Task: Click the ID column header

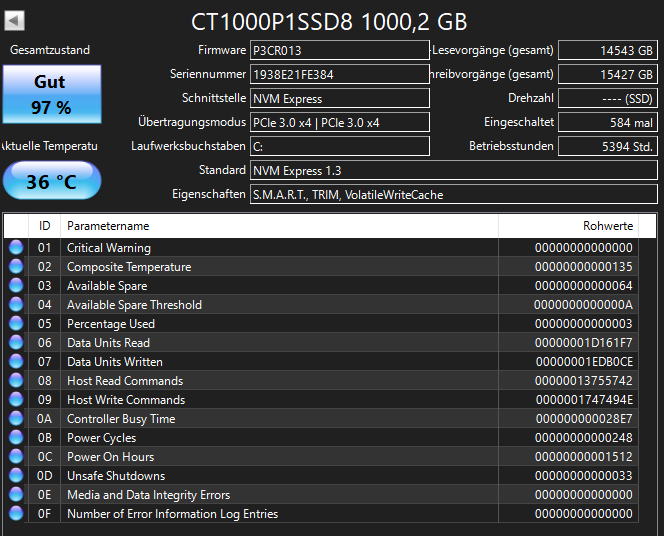Action: tap(44, 226)
